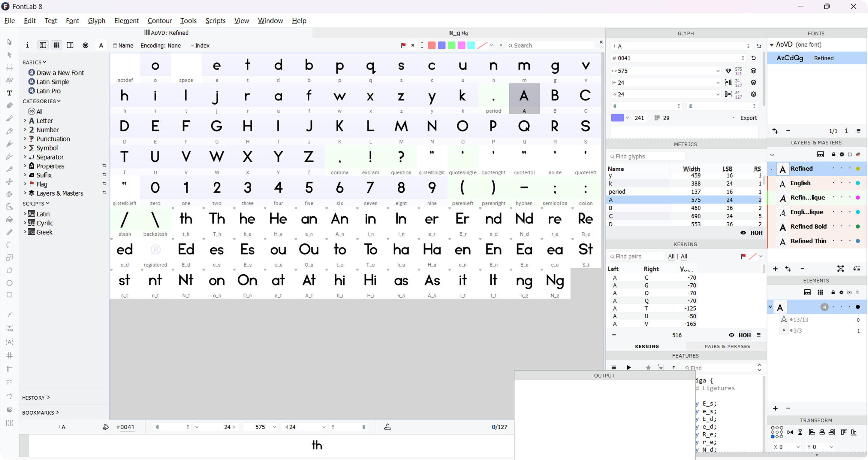Viewport: 868px width, 460px height.
Task: Open the Font Info panel via the i icon
Action: pos(27,45)
